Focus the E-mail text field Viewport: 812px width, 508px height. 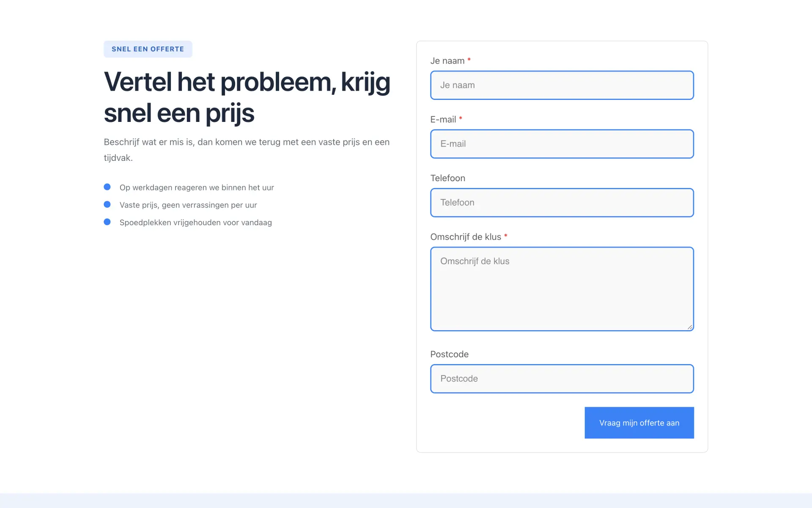click(x=562, y=144)
